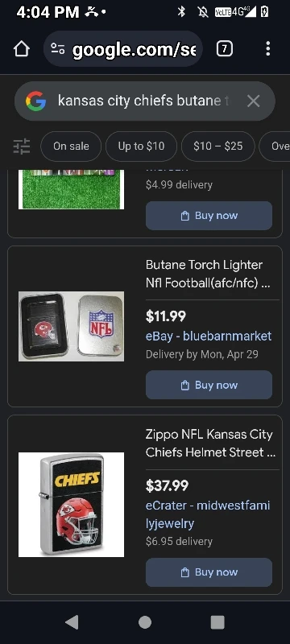Open the eBay - bluebarnmarket seller link
Image resolution: width=290 pixels, height=644 pixels.
[x=209, y=336]
